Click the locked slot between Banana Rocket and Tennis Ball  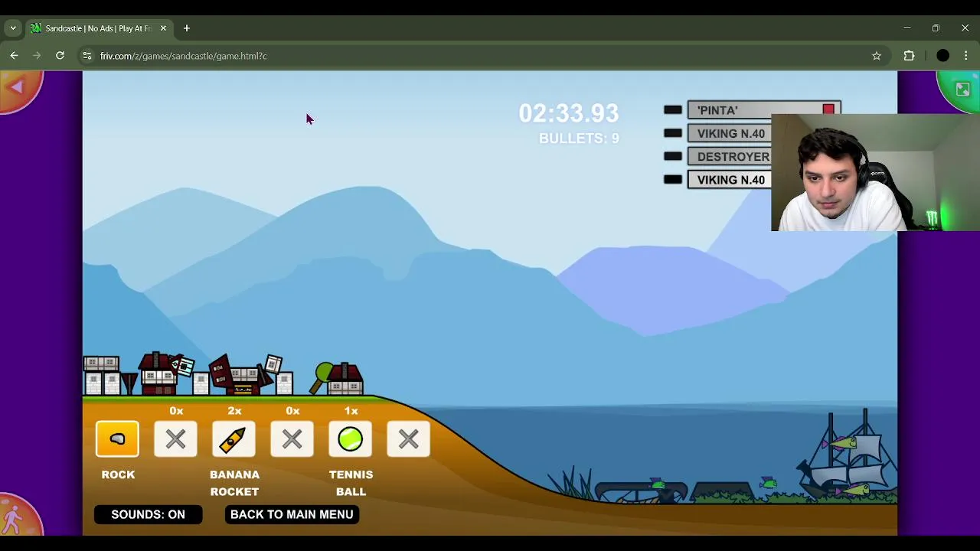[x=292, y=439]
